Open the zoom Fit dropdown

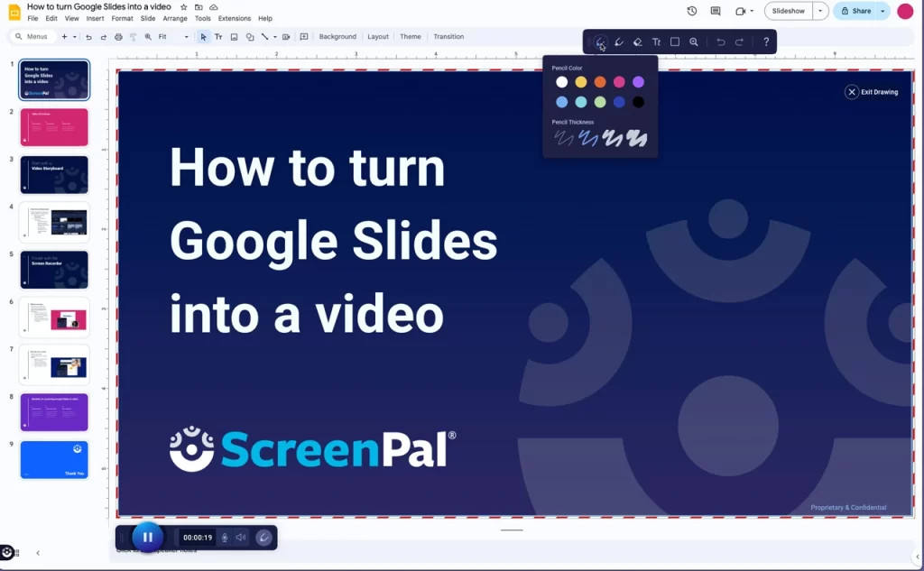coord(172,37)
